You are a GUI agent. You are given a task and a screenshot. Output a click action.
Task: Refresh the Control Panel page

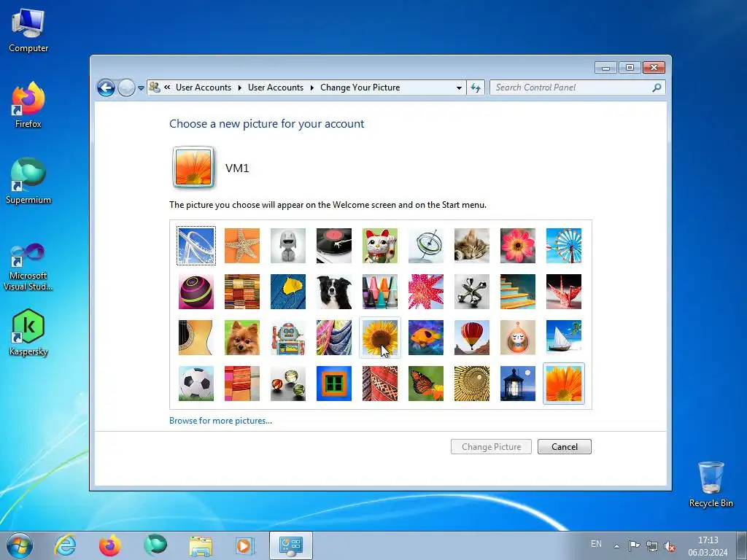click(476, 87)
